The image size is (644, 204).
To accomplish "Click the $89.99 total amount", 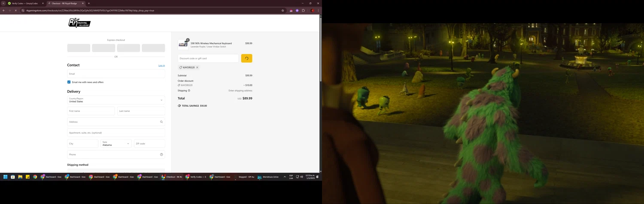I will (x=247, y=98).
